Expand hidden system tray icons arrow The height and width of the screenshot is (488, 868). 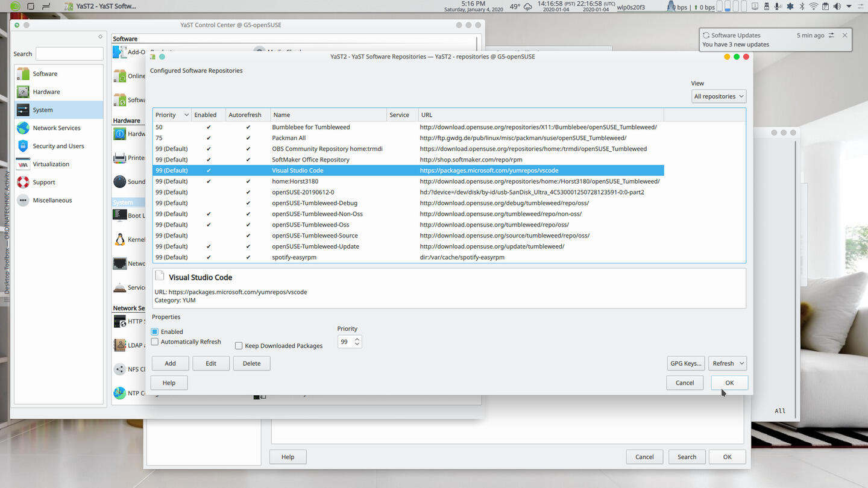click(x=850, y=7)
